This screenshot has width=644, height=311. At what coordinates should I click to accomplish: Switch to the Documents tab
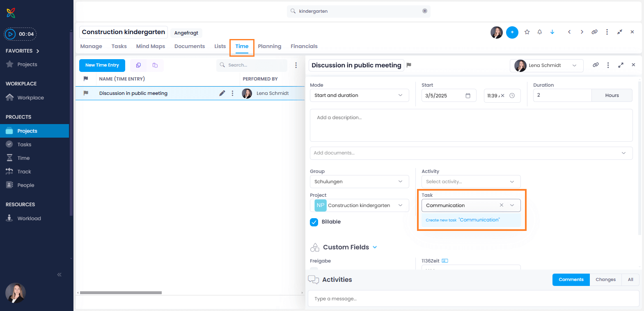pyautogui.click(x=190, y=46)
